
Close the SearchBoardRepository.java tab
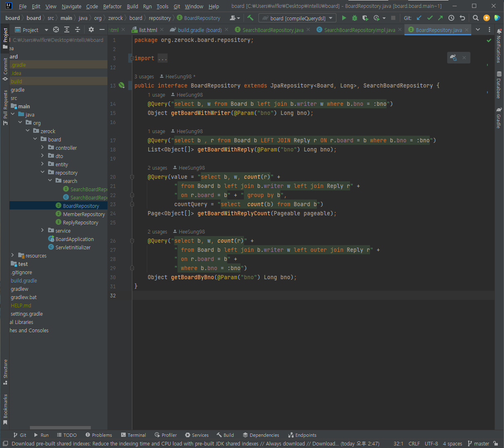(308, 30)
